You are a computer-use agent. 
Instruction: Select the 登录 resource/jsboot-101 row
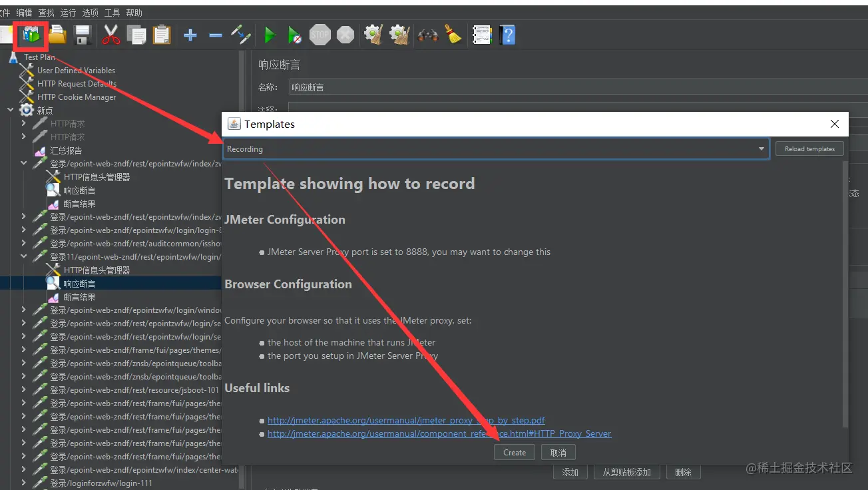pos(134,389)
